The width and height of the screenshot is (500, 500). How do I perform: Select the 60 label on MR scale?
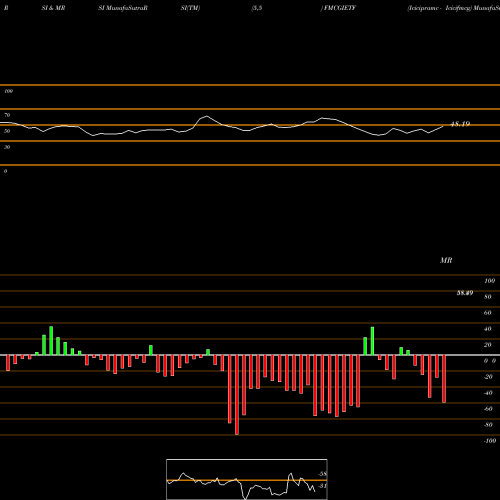488,313
